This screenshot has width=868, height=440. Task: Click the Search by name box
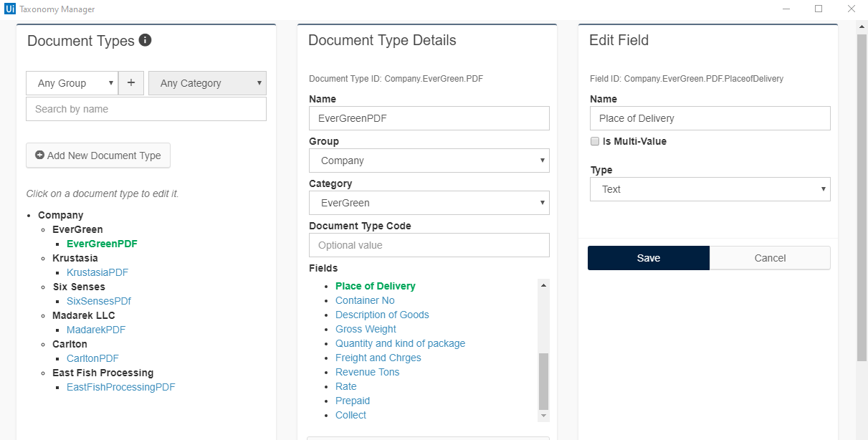point(146,109)
